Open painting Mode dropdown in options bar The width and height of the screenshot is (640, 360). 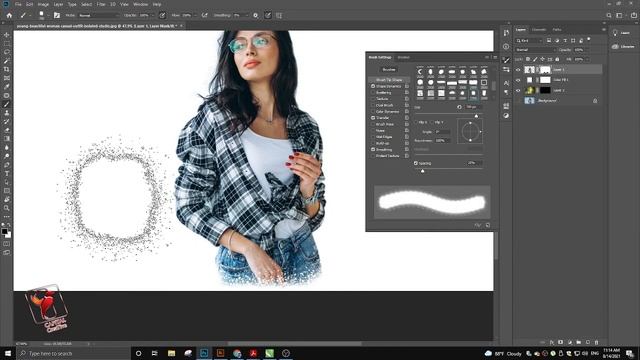click(x=98, y=16)
